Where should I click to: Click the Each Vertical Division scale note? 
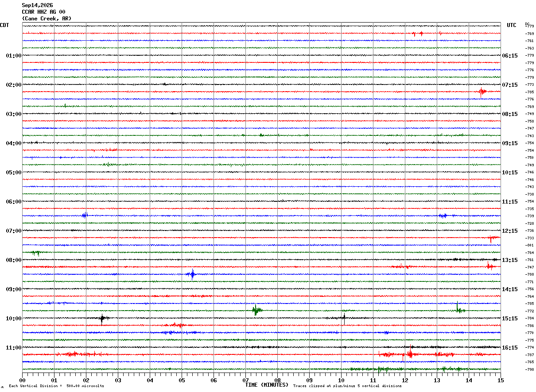click(56, 386)
